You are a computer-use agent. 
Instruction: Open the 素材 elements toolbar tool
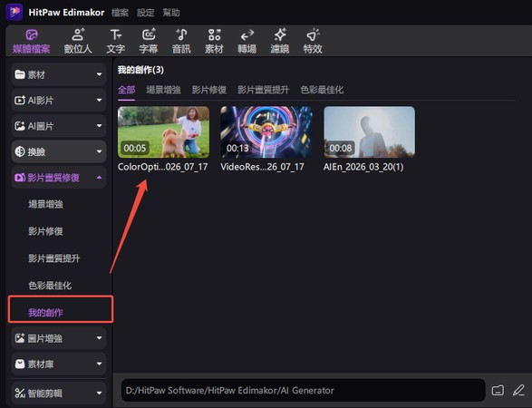[214, 42]
